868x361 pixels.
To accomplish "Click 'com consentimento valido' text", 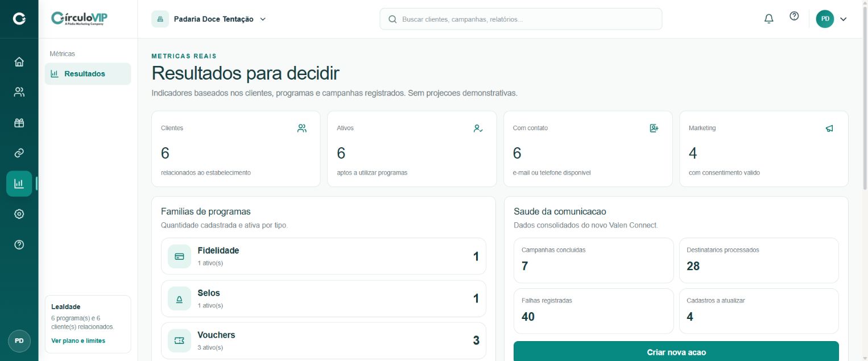I will [x=724, y=173].
